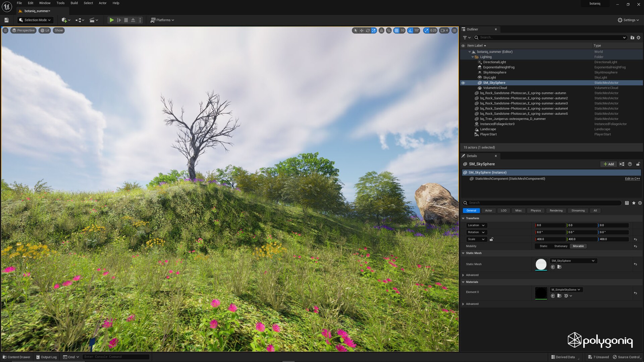This screenshot has width=644, height=362.
Task: Click the save level icon in the toolbar
Action: click(6, 20)
